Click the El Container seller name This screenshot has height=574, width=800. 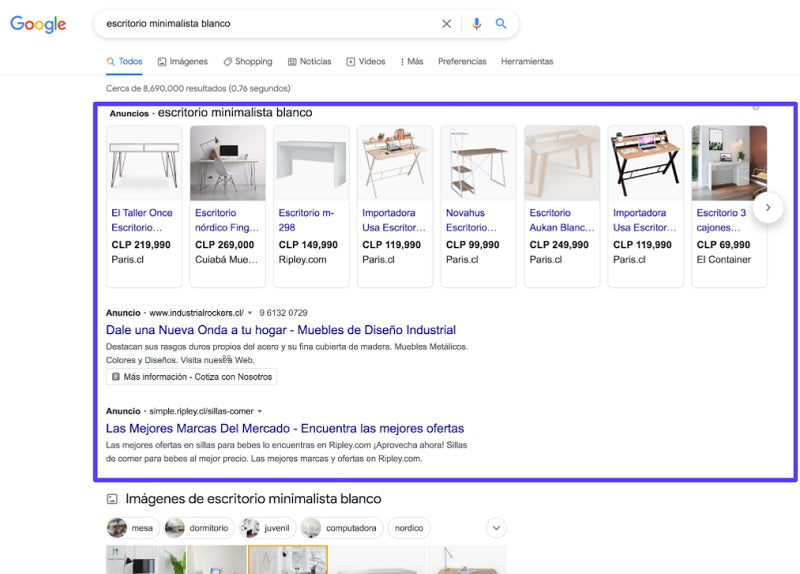pos(723,260)
